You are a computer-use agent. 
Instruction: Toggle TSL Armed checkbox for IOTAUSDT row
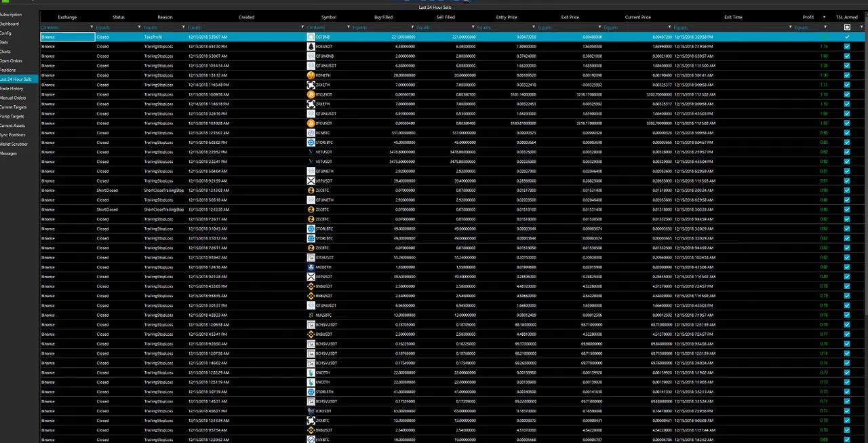(846, 257)
